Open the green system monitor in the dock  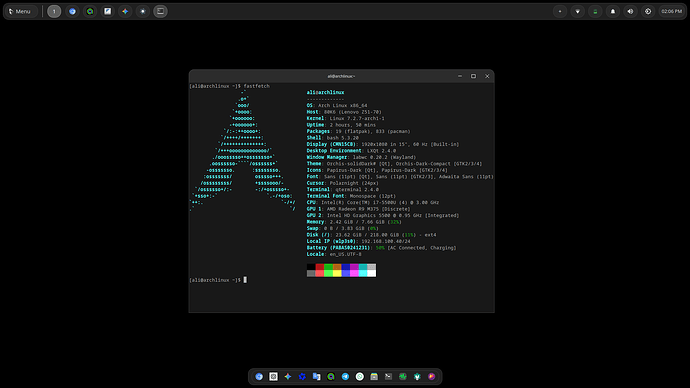point(403,377)
